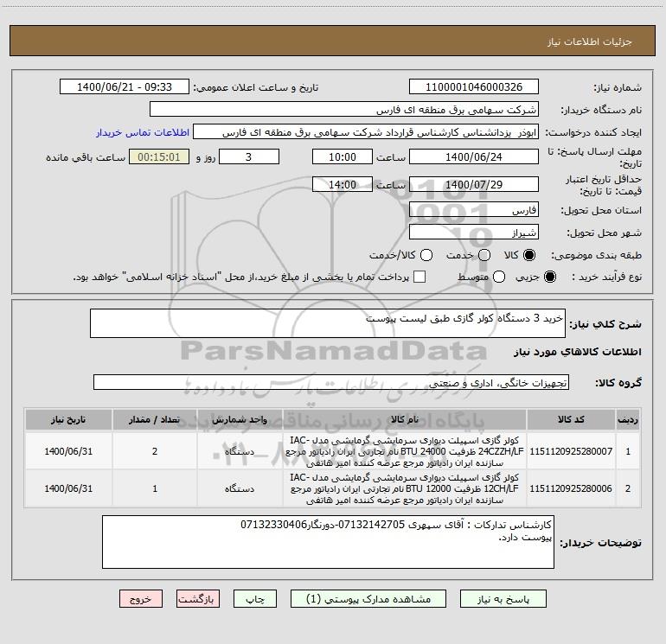The width and height of the screenshot is (666, 644).
Task: Click the نام کالا column header
Action: tap(405, 420)
